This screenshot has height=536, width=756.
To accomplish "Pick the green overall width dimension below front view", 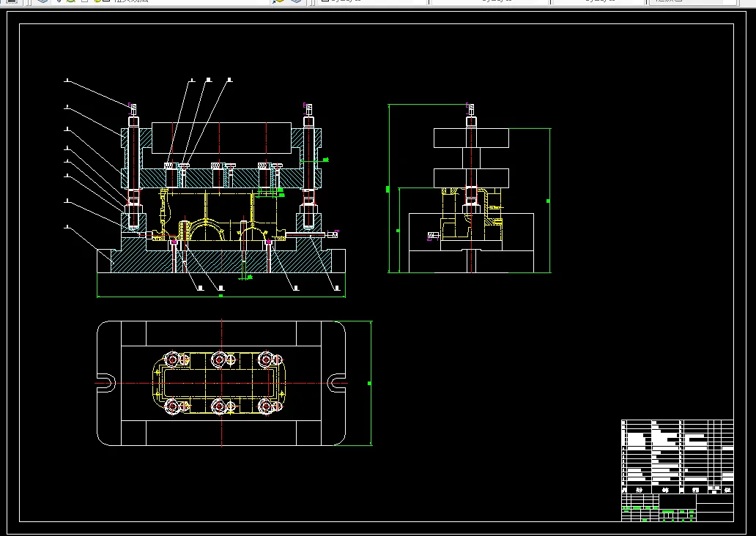I will click(x=221, y=296).
